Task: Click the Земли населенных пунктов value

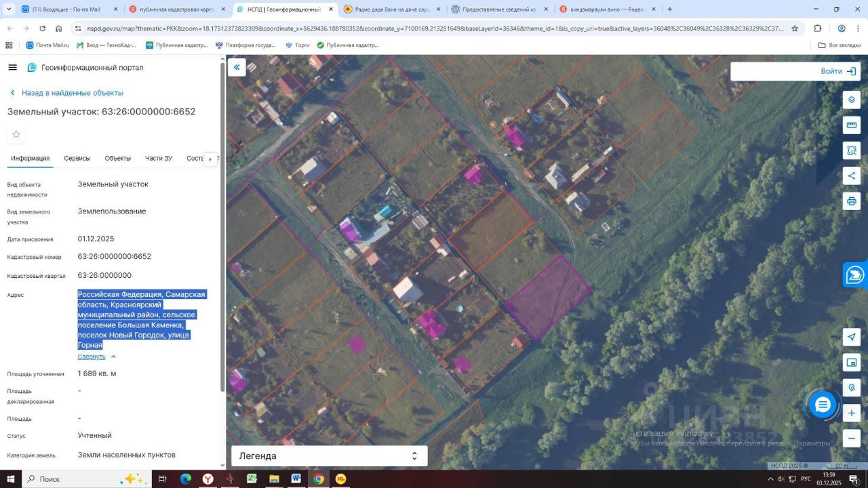Action: click(127, 455)
